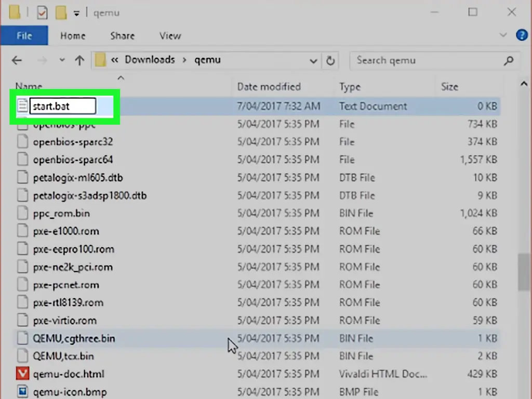The height and width of the screenshot is (399, 532).
Task: Go forward with the forward arrow
Action: point(42,60)
